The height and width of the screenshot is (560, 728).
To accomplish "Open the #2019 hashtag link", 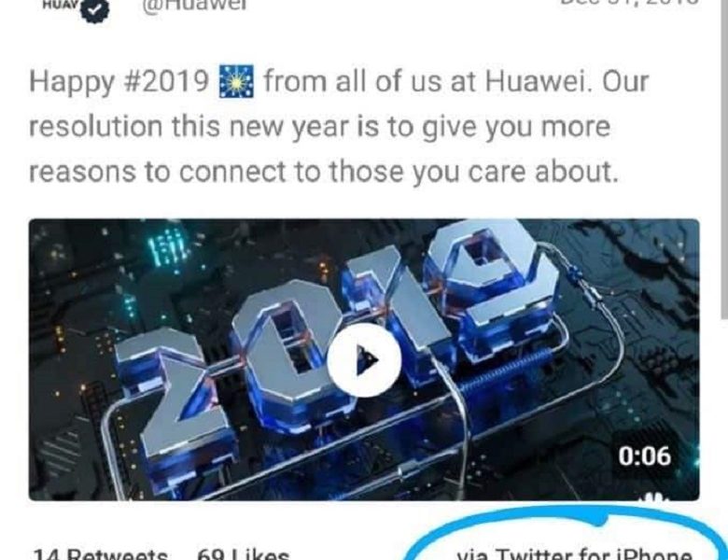I will [166, 82].
